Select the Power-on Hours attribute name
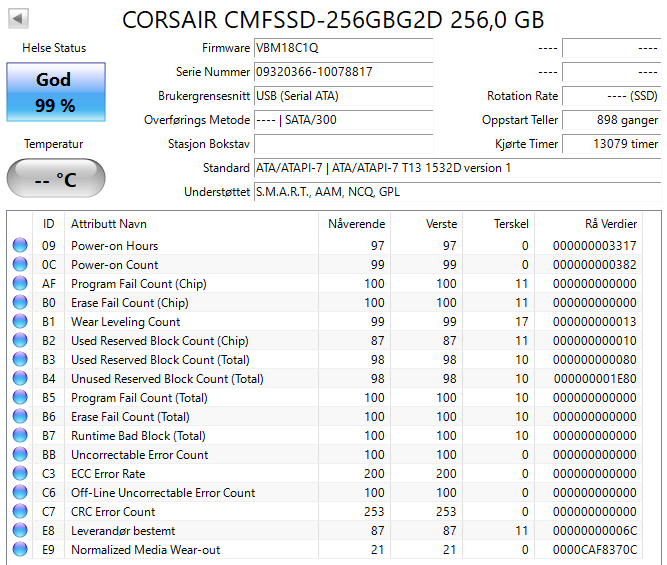This screenshot has width=667, height=565. pos(114,245)
